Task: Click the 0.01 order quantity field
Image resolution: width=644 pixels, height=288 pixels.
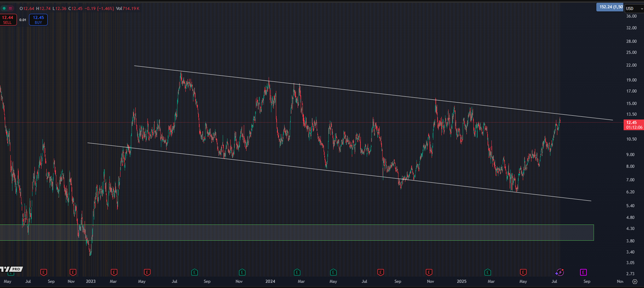Action: click(x=23, y=20)
